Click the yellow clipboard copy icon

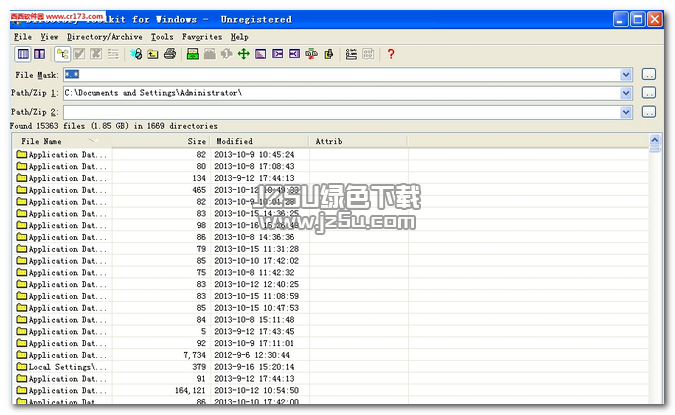point(329,54)
